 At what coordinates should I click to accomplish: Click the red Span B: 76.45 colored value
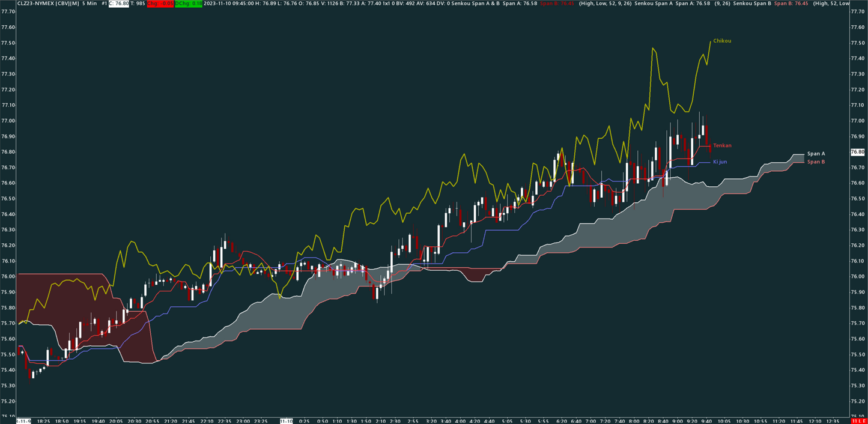(557, 4)
